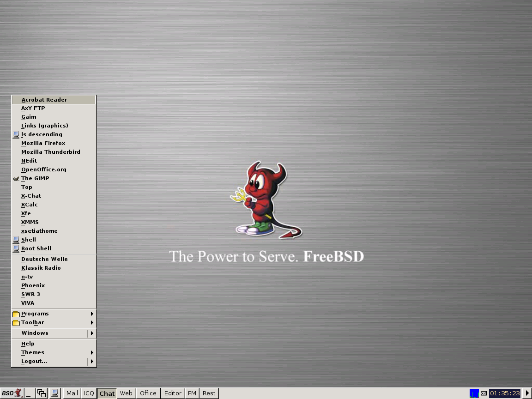The height and width of the screenshot is (399, 532).
Task: Launch xsetiathome from the menu
Action: [x=54, y=232]
